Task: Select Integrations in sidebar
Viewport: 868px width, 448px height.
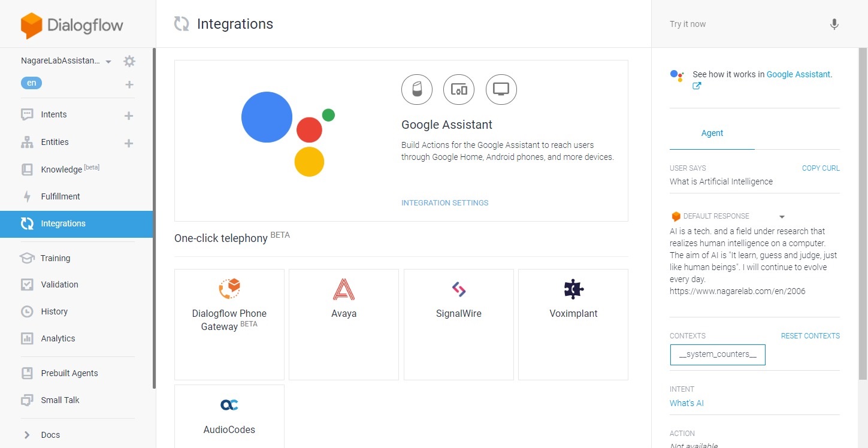Action: [x=77, y=224]
